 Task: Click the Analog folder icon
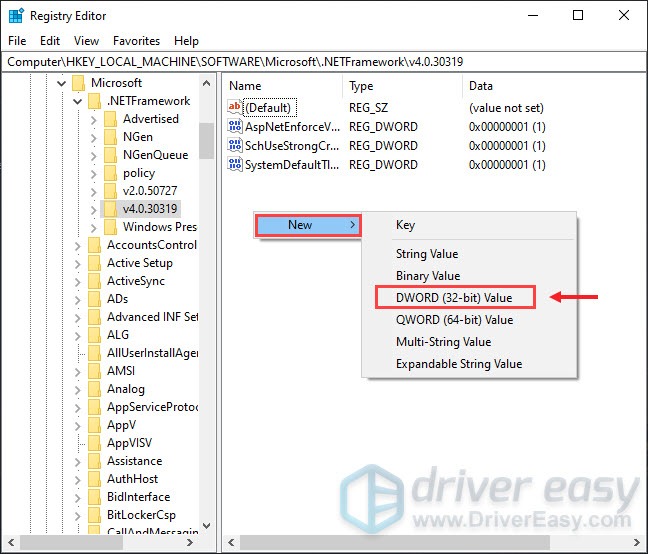pos(94,389)
